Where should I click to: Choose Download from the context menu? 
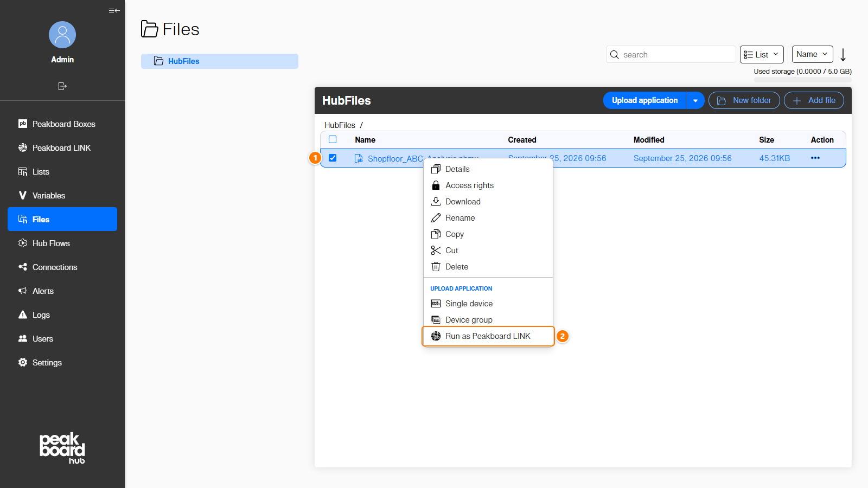tap(488, 202)
